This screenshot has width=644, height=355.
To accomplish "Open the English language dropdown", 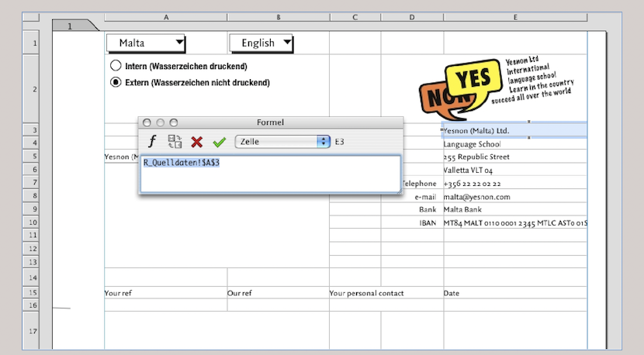I will tap(261, 43).
